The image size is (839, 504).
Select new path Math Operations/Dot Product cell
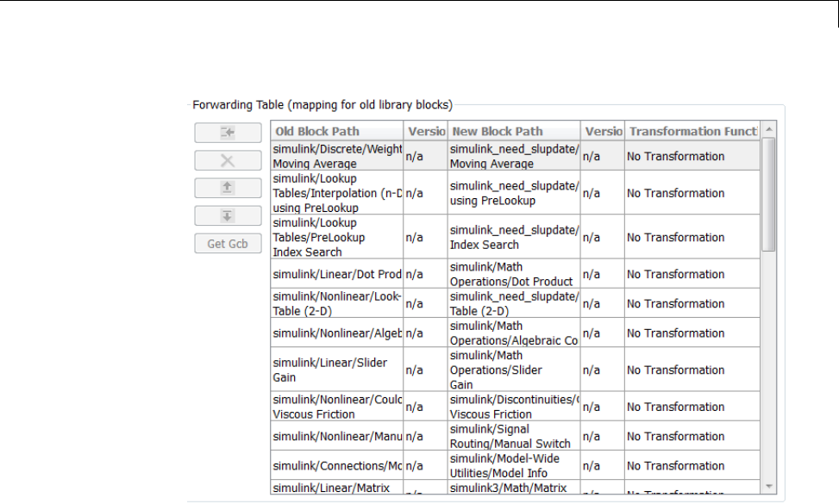click(x=514, y=274)
